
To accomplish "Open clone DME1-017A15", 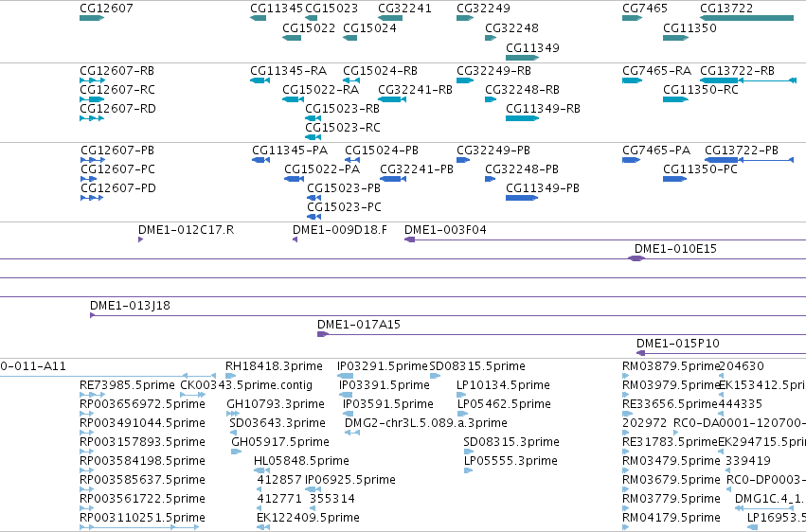I will [x=359, y=325].
